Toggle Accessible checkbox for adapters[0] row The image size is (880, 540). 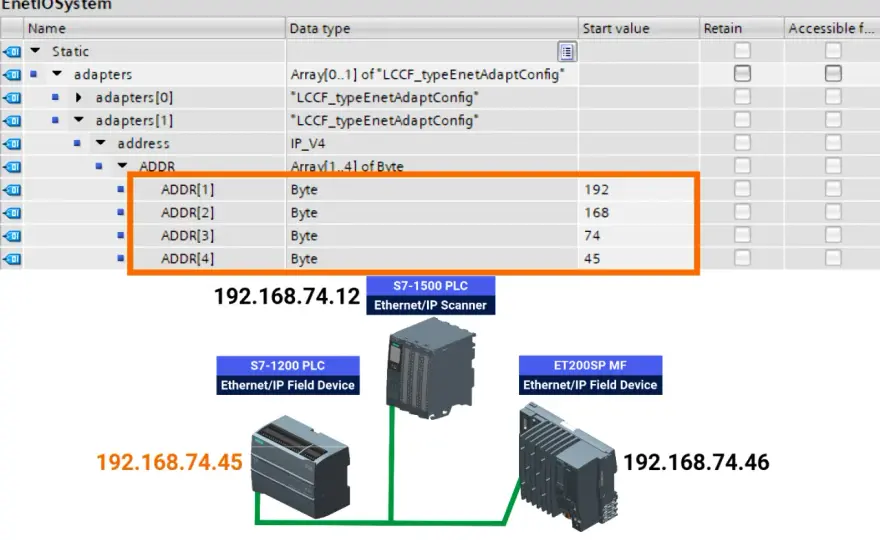(833, 97)
